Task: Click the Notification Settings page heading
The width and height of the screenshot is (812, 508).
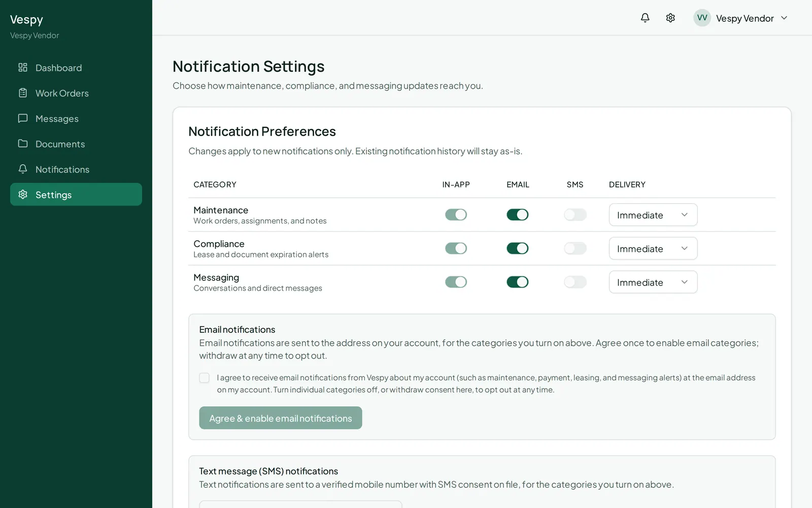Action: [x=249, y=67]
